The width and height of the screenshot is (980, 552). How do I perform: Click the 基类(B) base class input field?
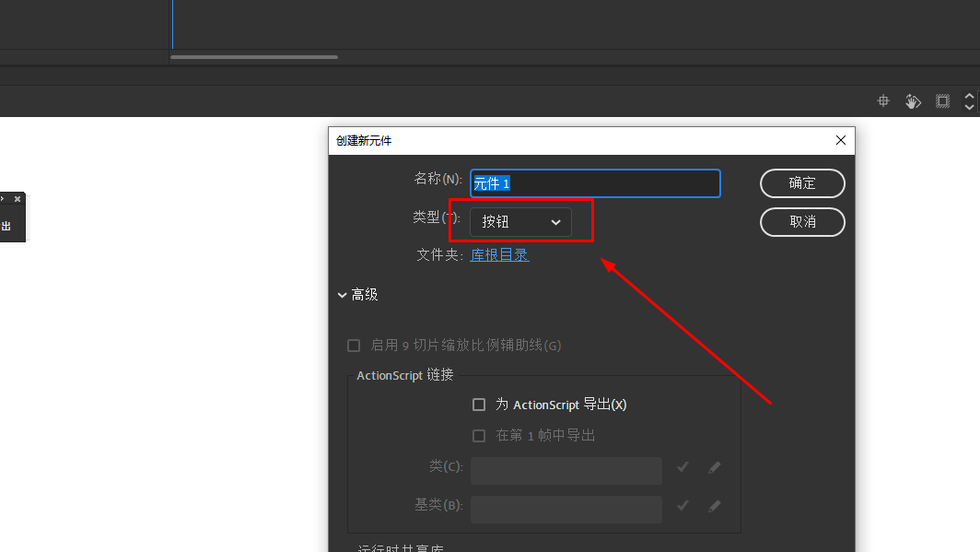(566, 510)
